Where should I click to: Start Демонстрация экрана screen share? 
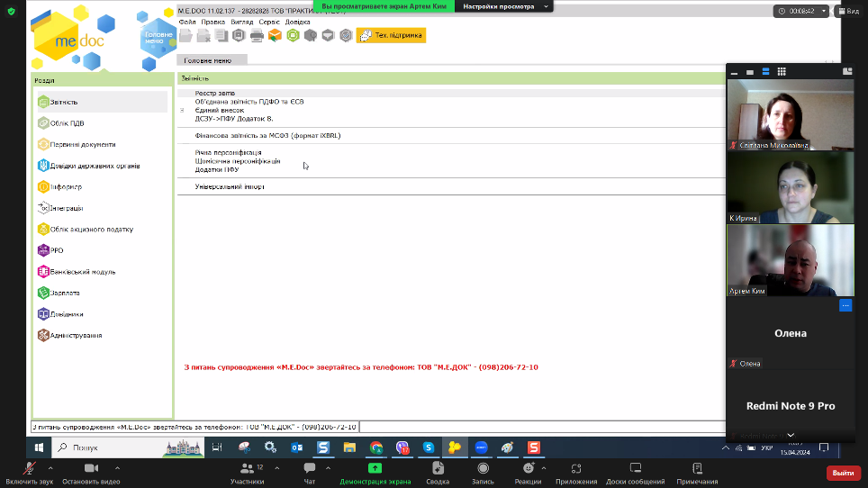point(375,474)
